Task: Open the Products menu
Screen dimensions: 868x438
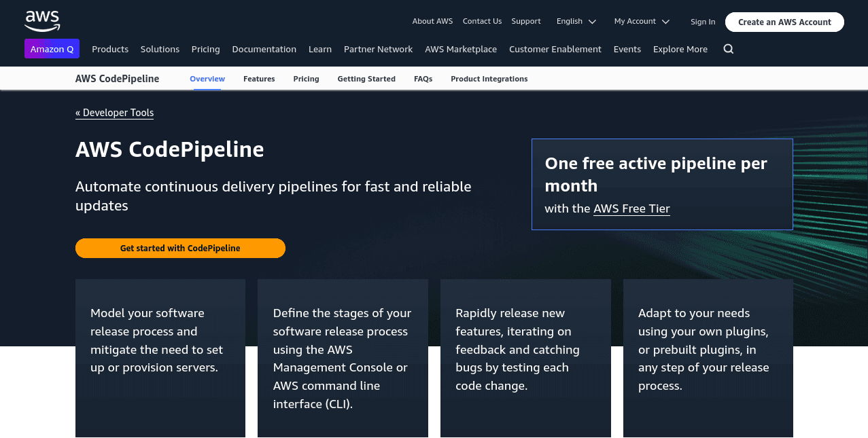Action: click(x=110, y=49)
